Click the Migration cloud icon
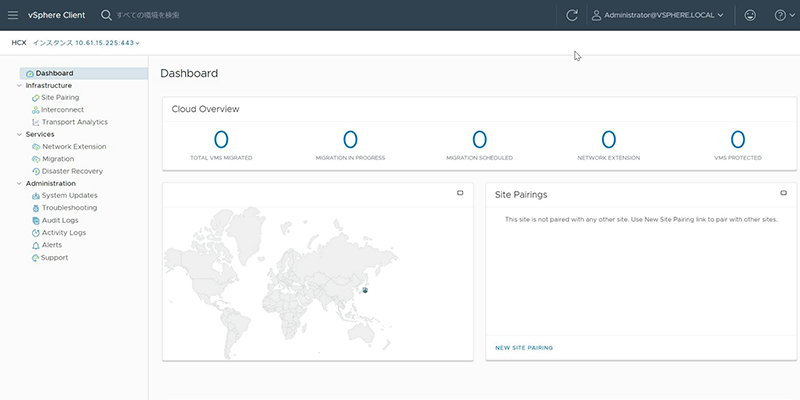Image resolution: width=800 pixels, height=400 pixels. tap(36, 159)
